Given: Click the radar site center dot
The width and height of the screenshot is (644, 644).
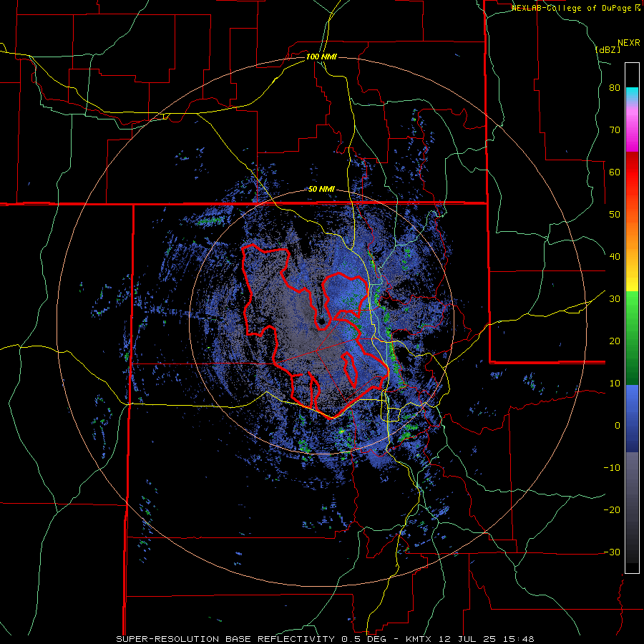Looking at the screenshot, I should pyautogui.click(x=321, y=321).
